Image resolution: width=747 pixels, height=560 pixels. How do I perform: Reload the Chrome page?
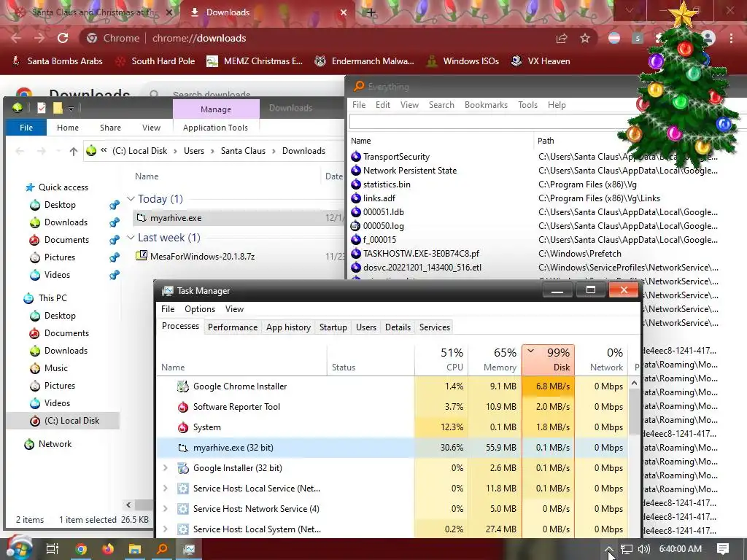pos(63,38)
